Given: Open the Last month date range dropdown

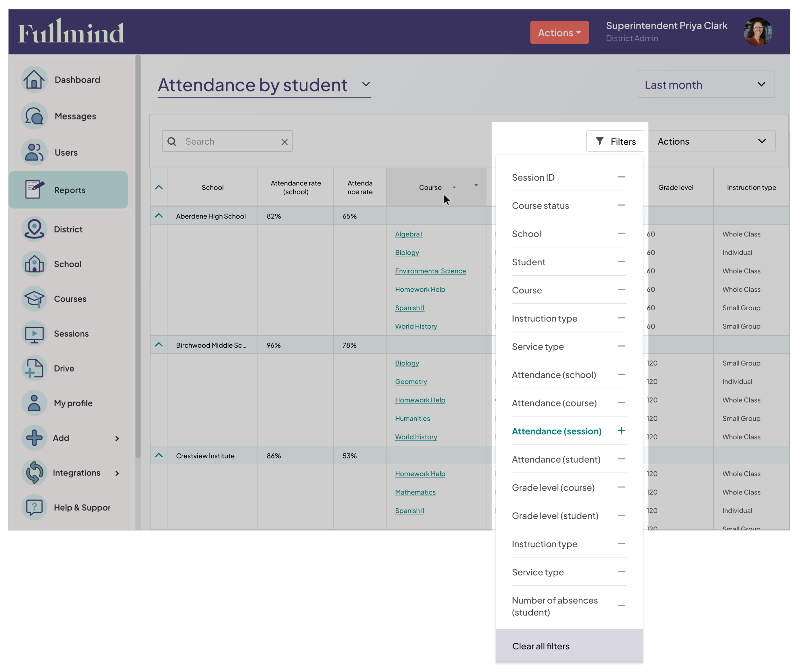Looking at the screenshot, I should coord(705,84).
